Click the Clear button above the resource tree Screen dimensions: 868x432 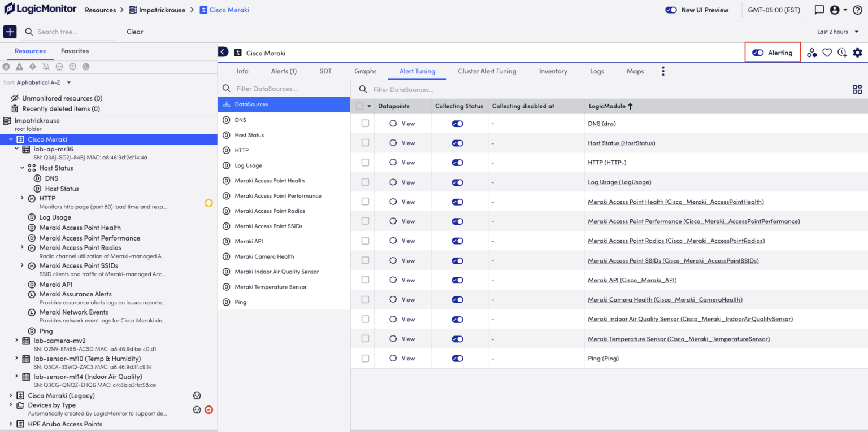tap(134, 32)
